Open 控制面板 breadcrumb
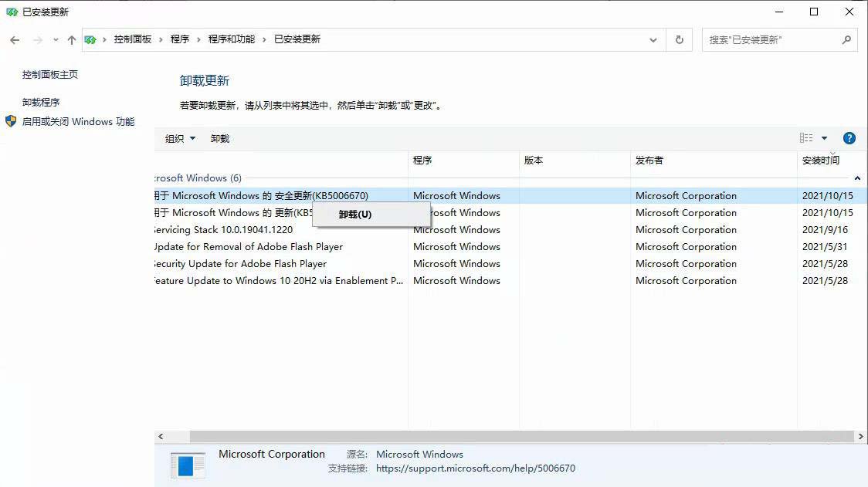The width and height of the screenshot is (868, 487). 132,39
